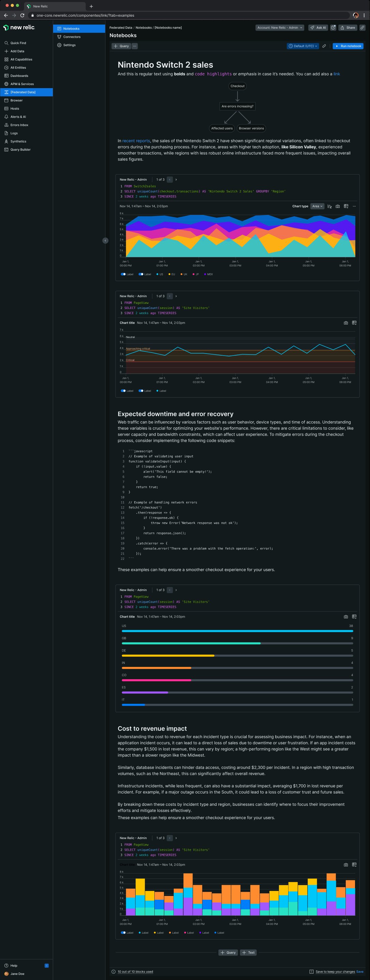Open chart customization icon beside the Area dropdown
Viewport: 370px width, 980px height.
tap(329, 206)
